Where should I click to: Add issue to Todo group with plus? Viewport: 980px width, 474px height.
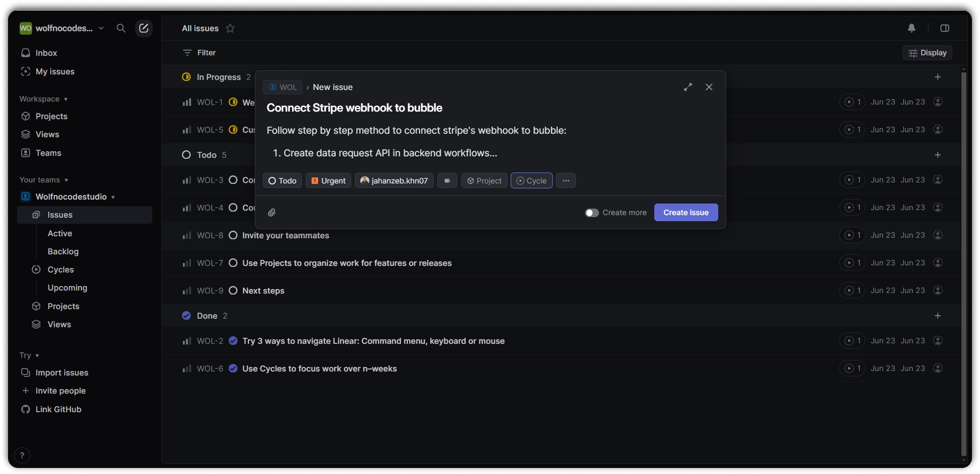pos(938,155)
